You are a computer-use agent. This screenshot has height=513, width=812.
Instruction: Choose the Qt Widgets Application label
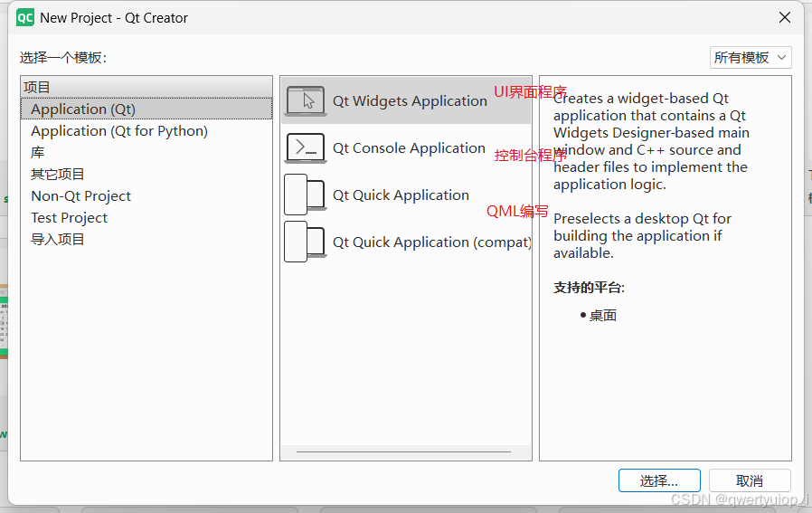point(410,101)
